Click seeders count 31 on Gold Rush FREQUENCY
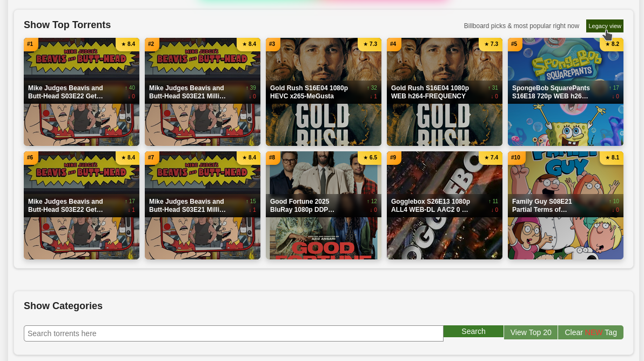The width and height of the screenshot is (644, 361). point(493,88)
